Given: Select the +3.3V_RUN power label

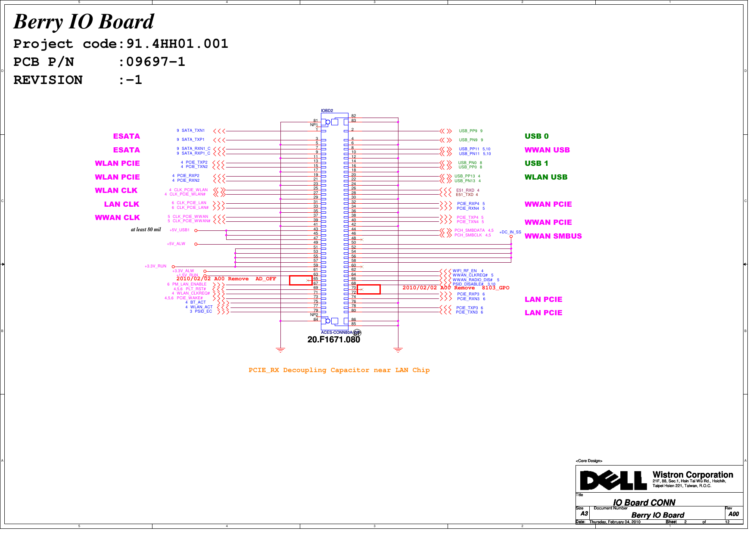Looking at the screenshot, I should (156, 266).
